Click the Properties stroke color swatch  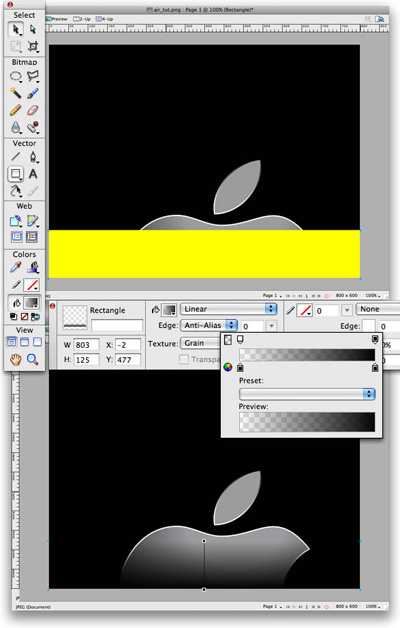[306, 310]
